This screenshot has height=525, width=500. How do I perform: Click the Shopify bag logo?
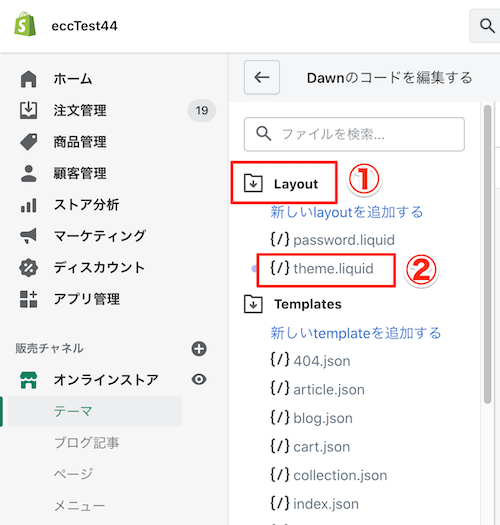[25, 24]
